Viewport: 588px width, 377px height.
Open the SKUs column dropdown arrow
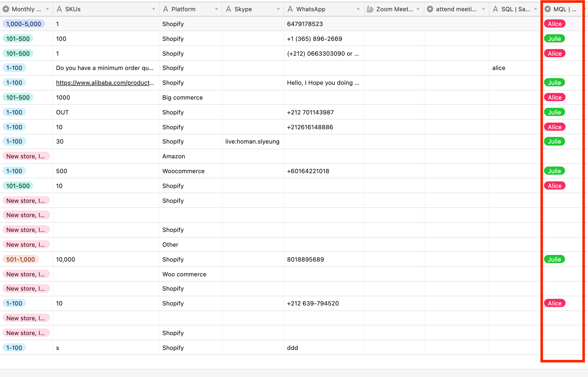tap(154, 9)
